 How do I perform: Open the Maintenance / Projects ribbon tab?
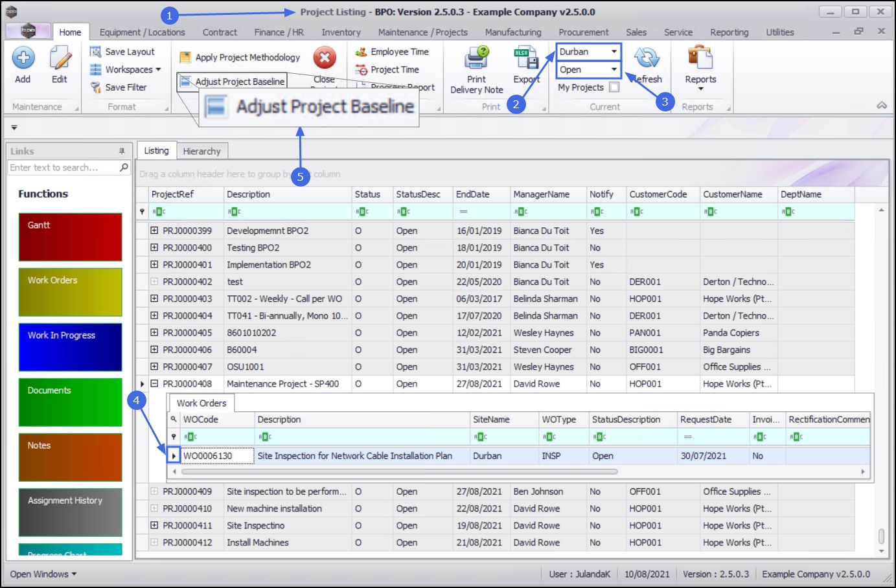(422, 32)
